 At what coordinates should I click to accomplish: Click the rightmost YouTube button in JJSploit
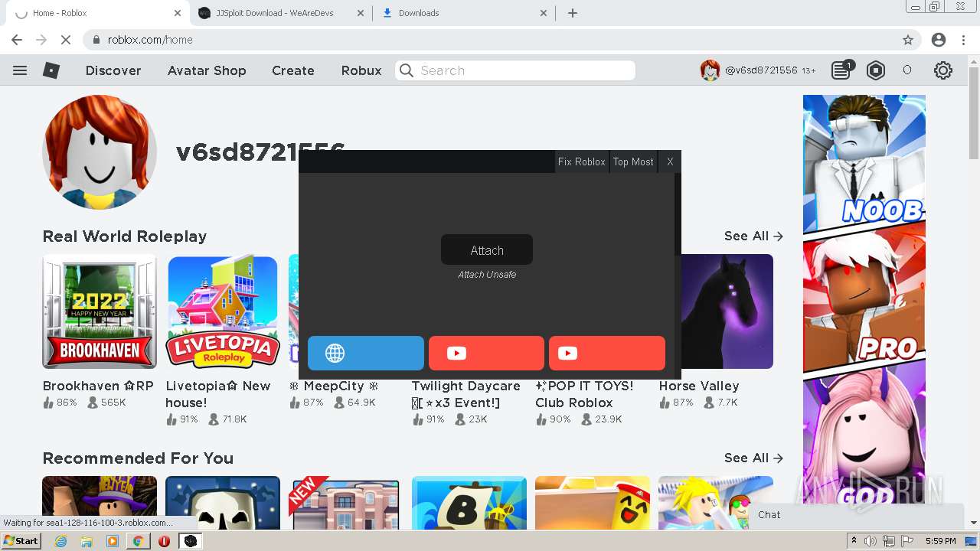coord(607,353)
